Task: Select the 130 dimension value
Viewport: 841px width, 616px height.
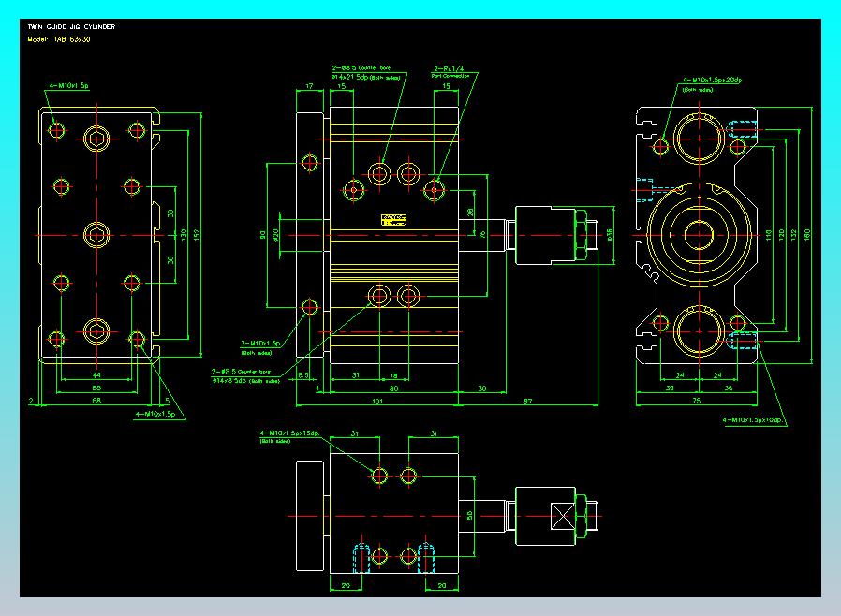Action: pos(184,235)
